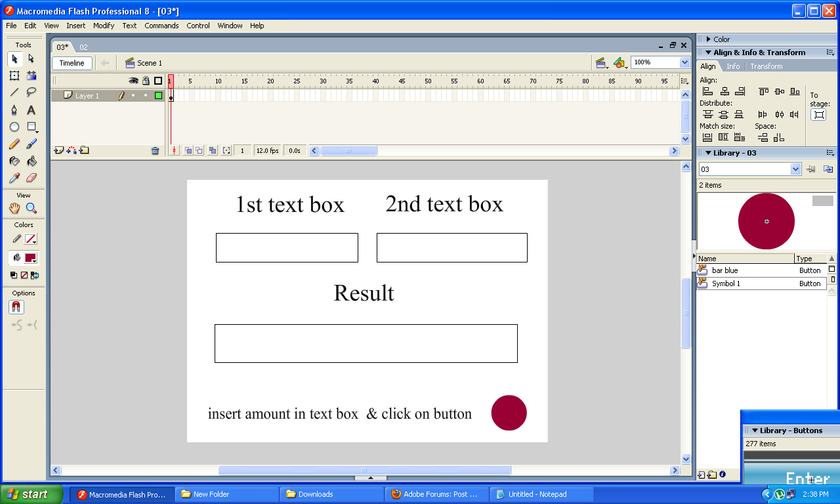840x504 pixels.
Task: Select the Paint Bucket tool
Action: coord(30,161)
